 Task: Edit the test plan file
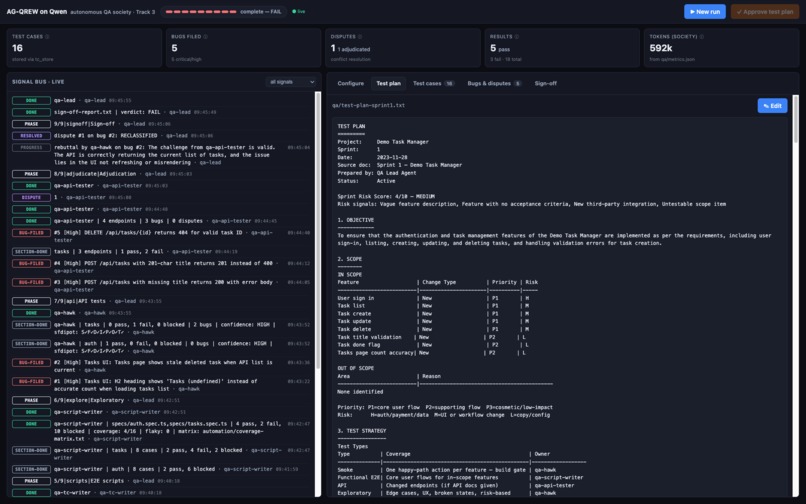pos(772,105)
